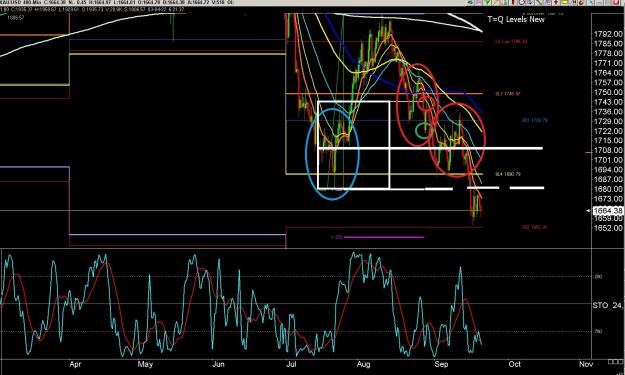Click the 1686.57 value in the top-left chart corner

(15, 18)
